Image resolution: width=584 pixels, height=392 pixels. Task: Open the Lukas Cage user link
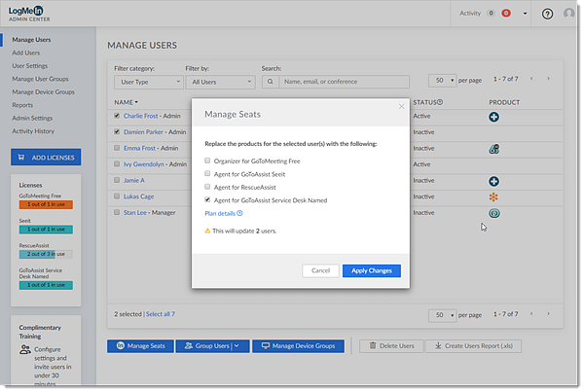[138, 196]
